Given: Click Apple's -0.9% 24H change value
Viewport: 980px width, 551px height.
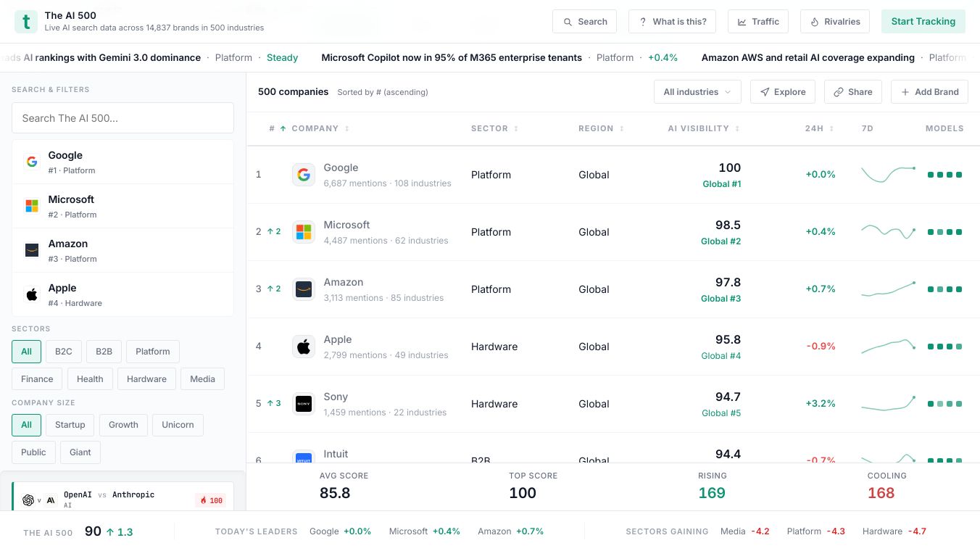Looking at the screenshot, I should [x=821, y=347].
